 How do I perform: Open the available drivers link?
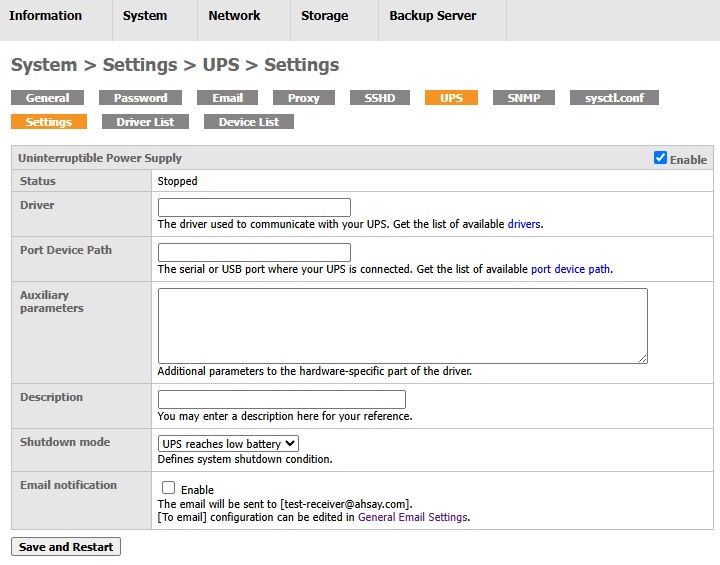coord(524,225)
